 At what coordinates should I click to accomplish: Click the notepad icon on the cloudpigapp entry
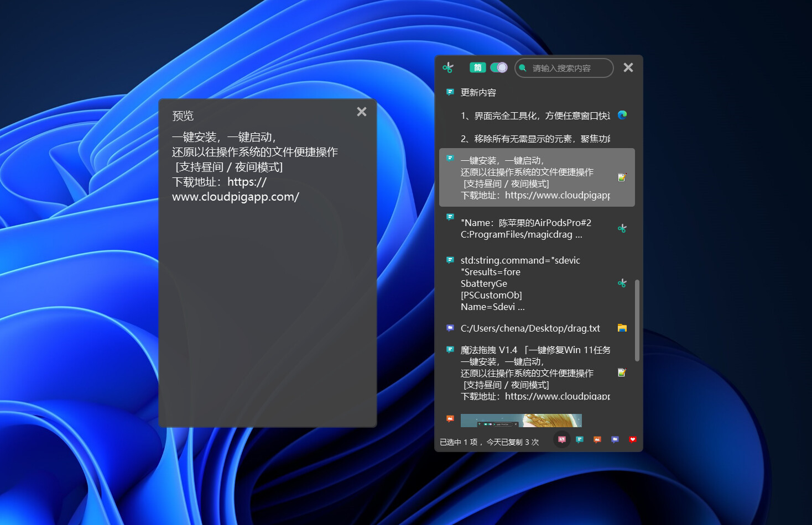click(622, 177)
